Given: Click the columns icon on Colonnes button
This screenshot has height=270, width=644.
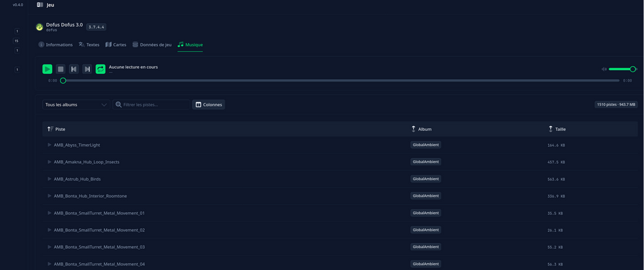Looking at the screenshot, I should (x=198, y=105).
